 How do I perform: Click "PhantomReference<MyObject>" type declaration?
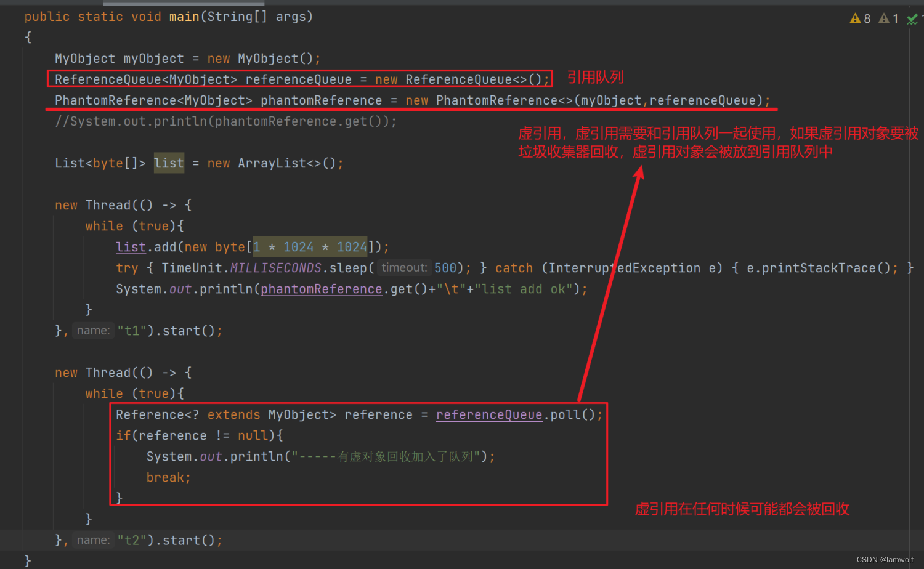153,100
